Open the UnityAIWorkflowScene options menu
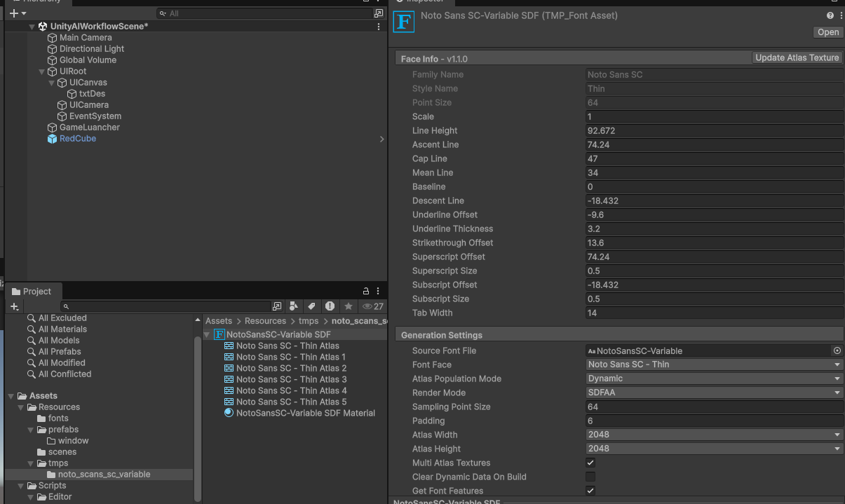Screen dimensions: 845x504 (x=379, y=27)
